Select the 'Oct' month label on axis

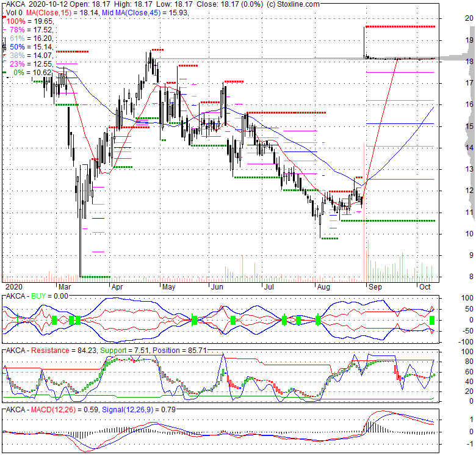[x=425, y=287]
